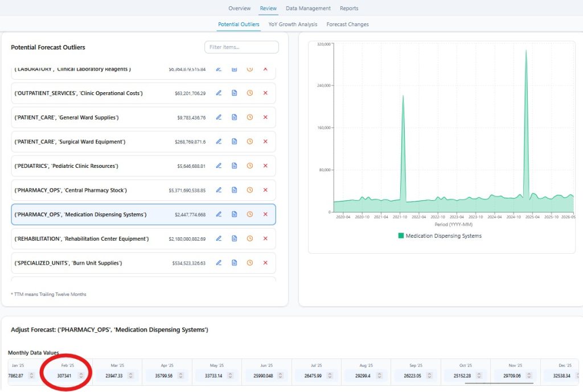The height and width of the screenshot is (392, 583).
Task: Click document icon for Central Pharmacy Stock
Action: pos(234,190)
